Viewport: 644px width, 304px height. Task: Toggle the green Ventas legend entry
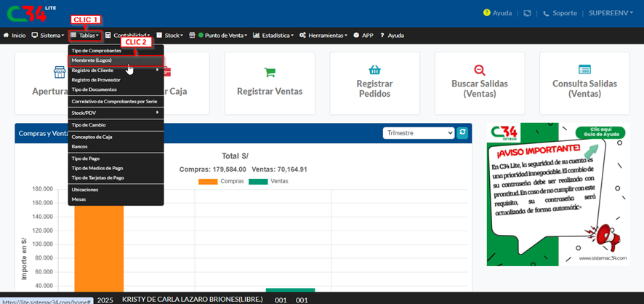270,181
